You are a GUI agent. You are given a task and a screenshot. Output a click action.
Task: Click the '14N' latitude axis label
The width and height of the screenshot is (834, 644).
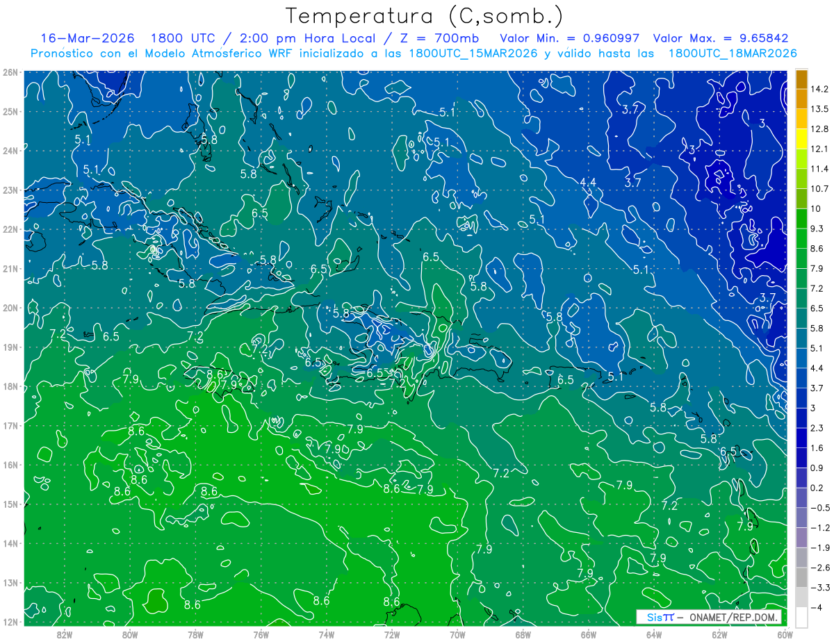(10, 543)
